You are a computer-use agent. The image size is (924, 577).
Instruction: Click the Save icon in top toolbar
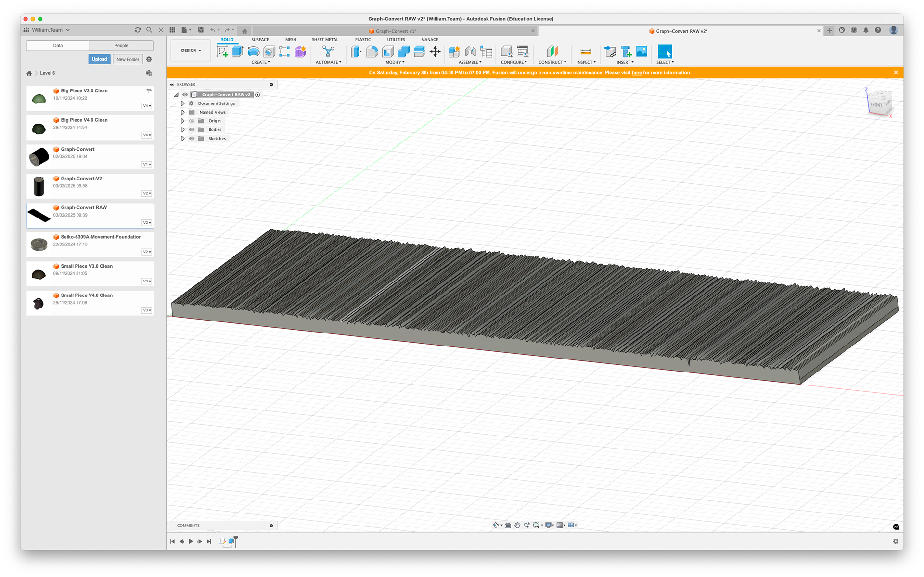pyautogui.click(x=201, y=30)
